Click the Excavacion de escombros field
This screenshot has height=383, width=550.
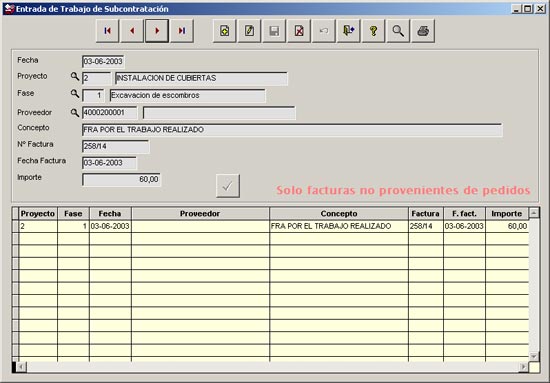187,95
